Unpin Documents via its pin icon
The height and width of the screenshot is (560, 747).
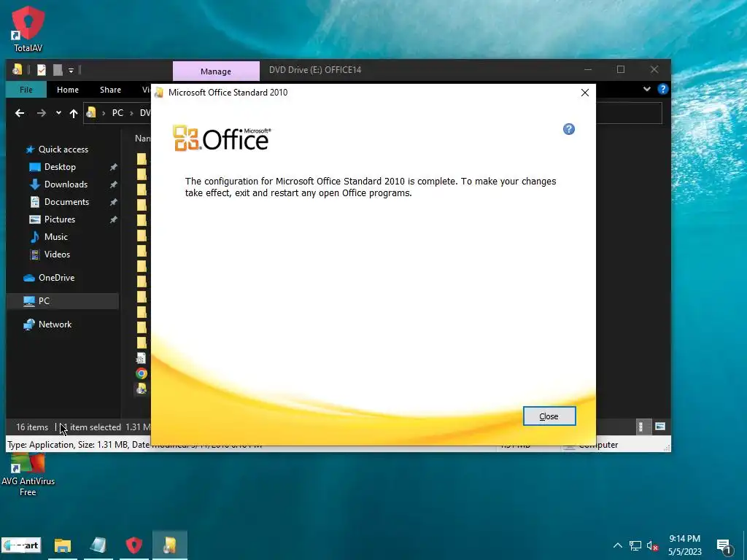[113, 202]
